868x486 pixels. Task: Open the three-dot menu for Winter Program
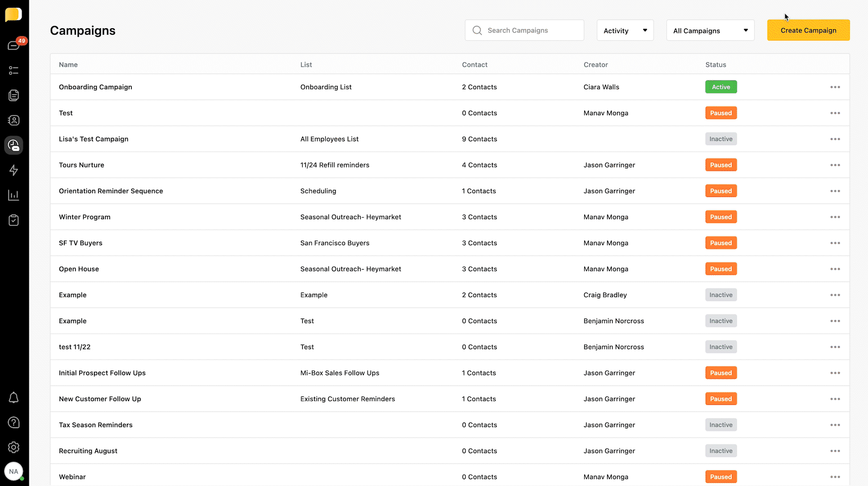(x=835, y=217)
